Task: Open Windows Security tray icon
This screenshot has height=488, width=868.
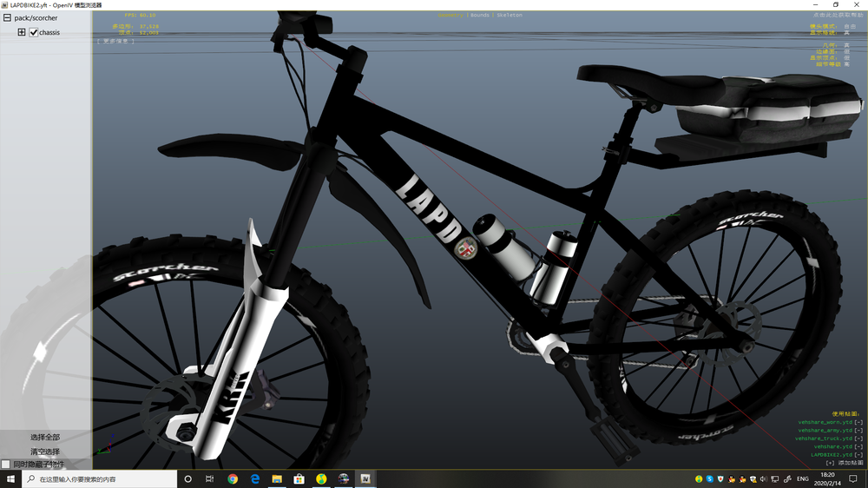Action: 753,479
